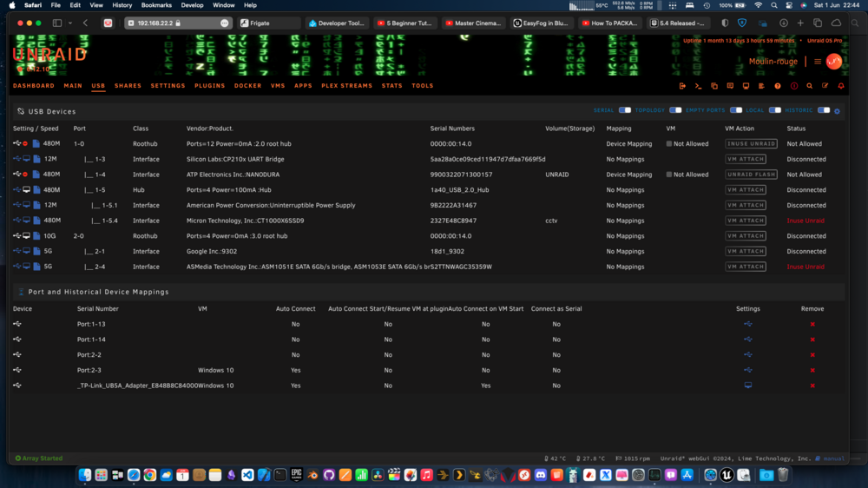Viewport: 868px width, 488px height.
Task: Open the DOCKER tab
Action: pos(247,86)
